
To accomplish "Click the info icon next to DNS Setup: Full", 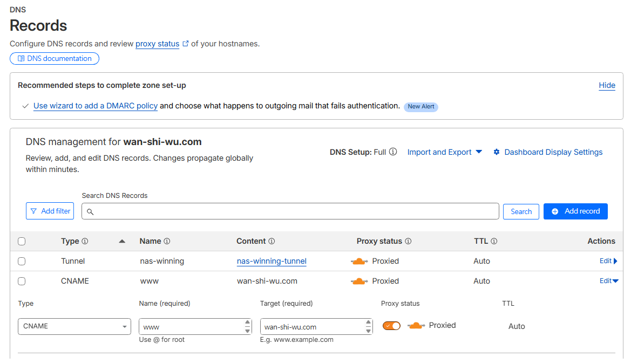I will tap(393, 152).
